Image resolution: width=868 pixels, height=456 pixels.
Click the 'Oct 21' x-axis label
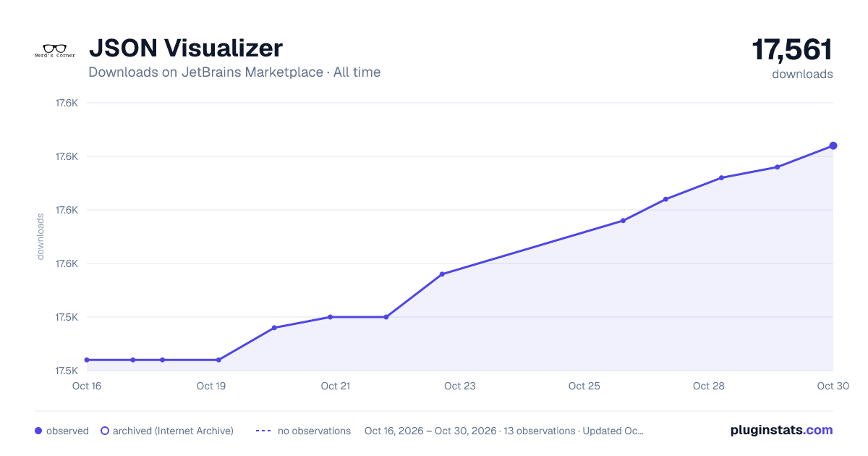[336, 386]
